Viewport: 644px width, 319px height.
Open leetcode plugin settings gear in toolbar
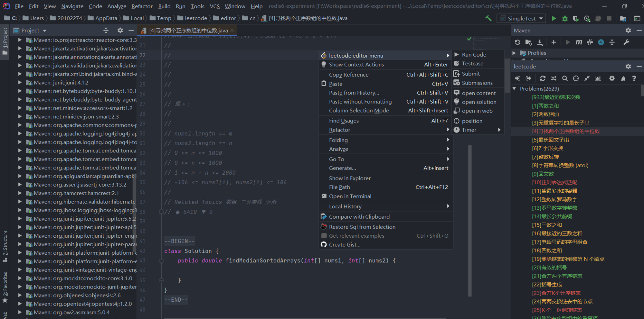point(612,78)
